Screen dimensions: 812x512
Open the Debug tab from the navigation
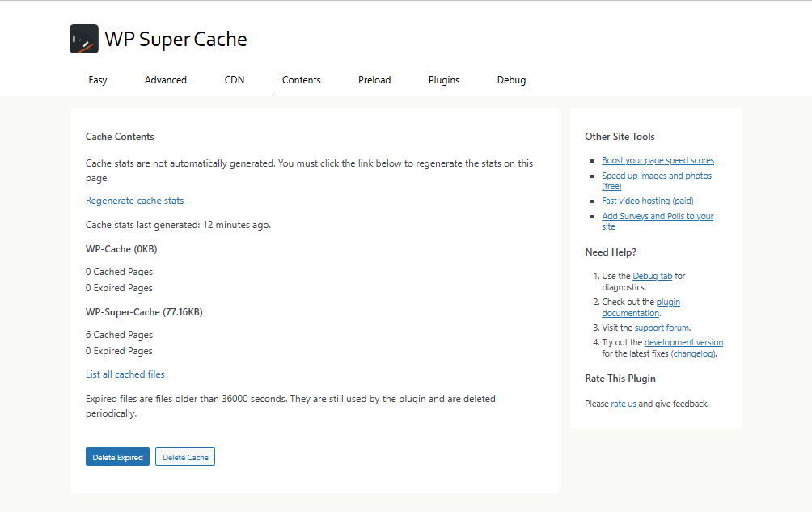point(511,80)
